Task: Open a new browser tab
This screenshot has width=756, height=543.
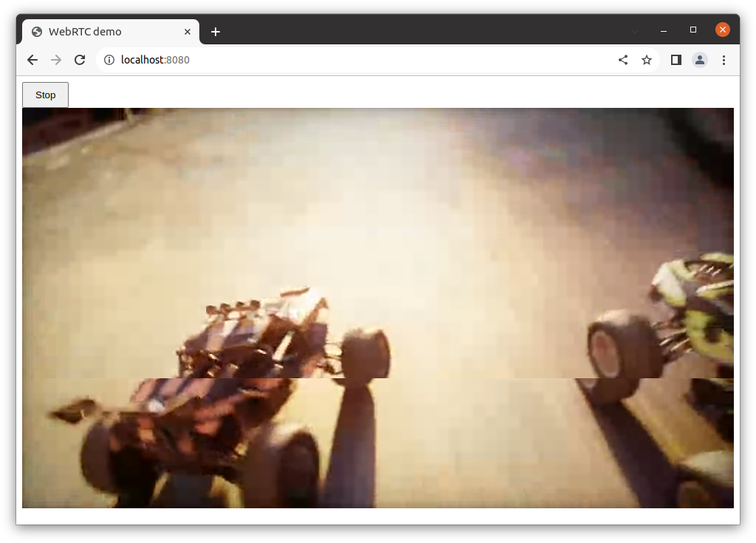Action: [216, 32]
